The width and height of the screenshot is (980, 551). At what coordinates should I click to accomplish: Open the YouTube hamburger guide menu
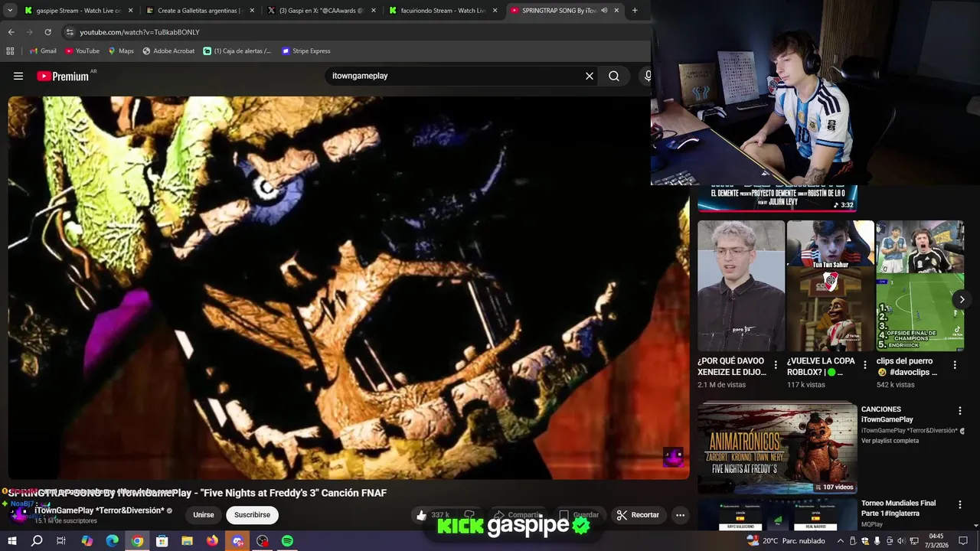click(x=18, y=76)
